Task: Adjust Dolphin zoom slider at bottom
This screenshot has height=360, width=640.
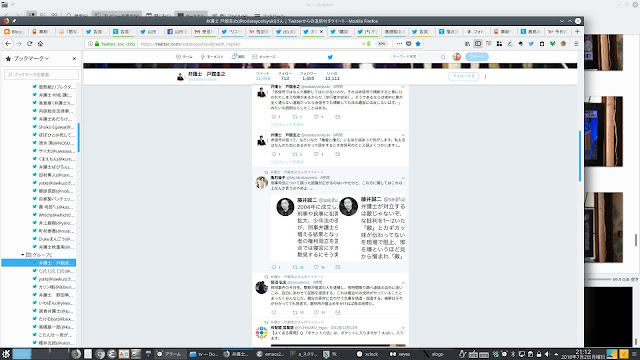Action: click(598, 279)
